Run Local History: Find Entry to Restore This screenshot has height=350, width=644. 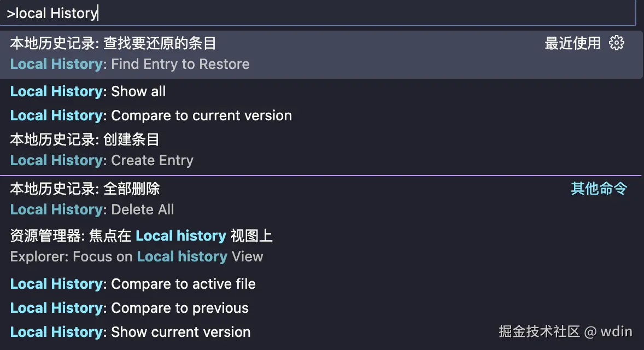[130, 64]
